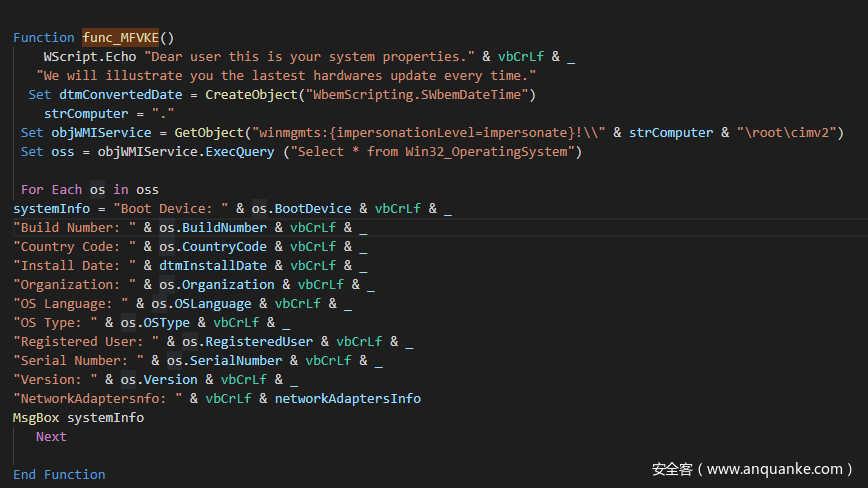
Task: Click networkAdaptersInfo variable on last concatenation line
Action: [348, 399]
